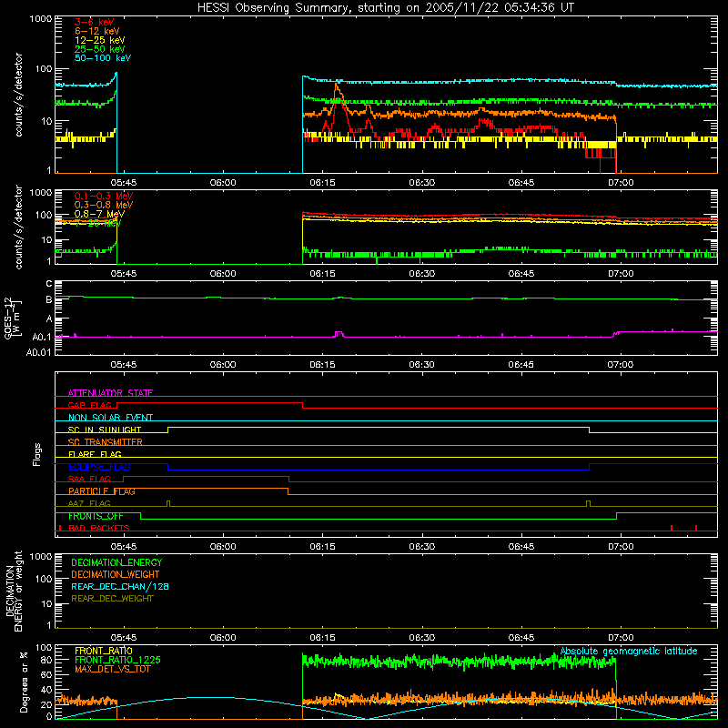728x728 pixels.
Task: Click the 25-50 keV legend entry
Action: pos(100,49)
